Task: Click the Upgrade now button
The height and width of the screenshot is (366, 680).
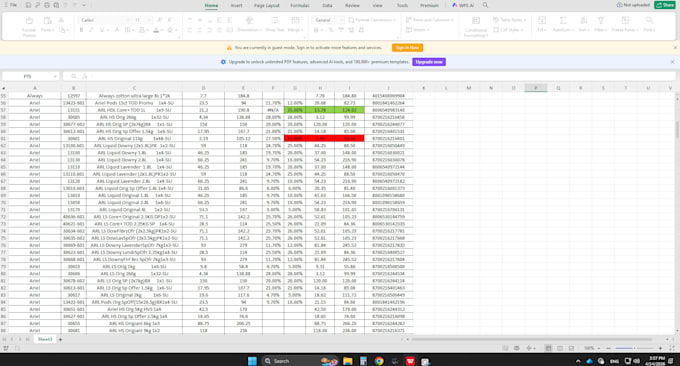Action: [x=429, y=62]
